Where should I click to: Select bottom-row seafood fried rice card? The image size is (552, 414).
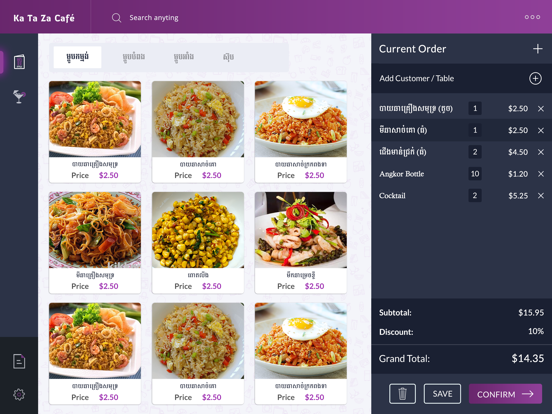tap(95, 353)
